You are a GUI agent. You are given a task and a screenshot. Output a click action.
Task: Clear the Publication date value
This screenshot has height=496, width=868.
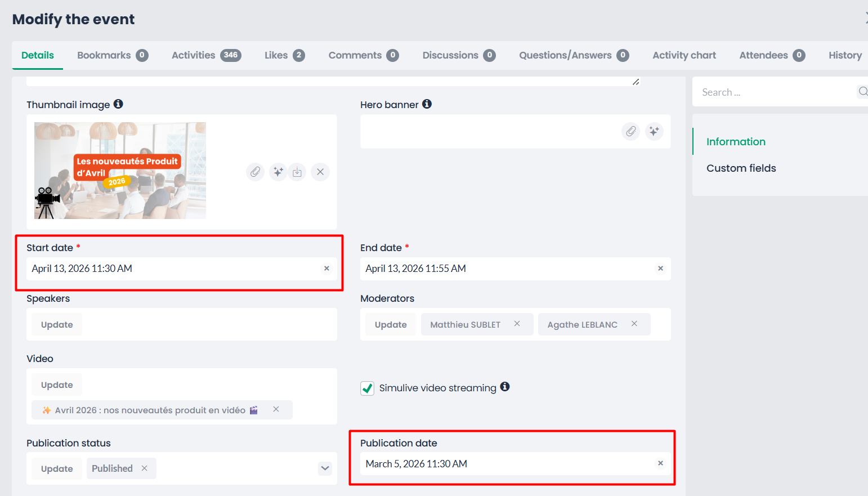[660, 463]
